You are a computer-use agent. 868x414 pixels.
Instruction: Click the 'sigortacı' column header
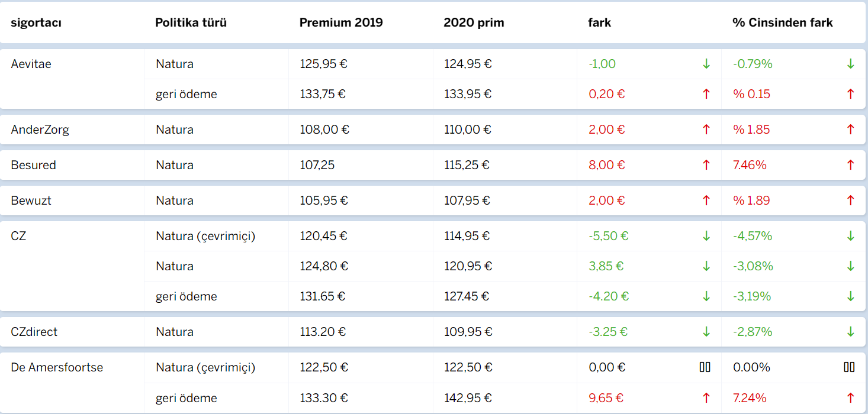pos(36,23)
